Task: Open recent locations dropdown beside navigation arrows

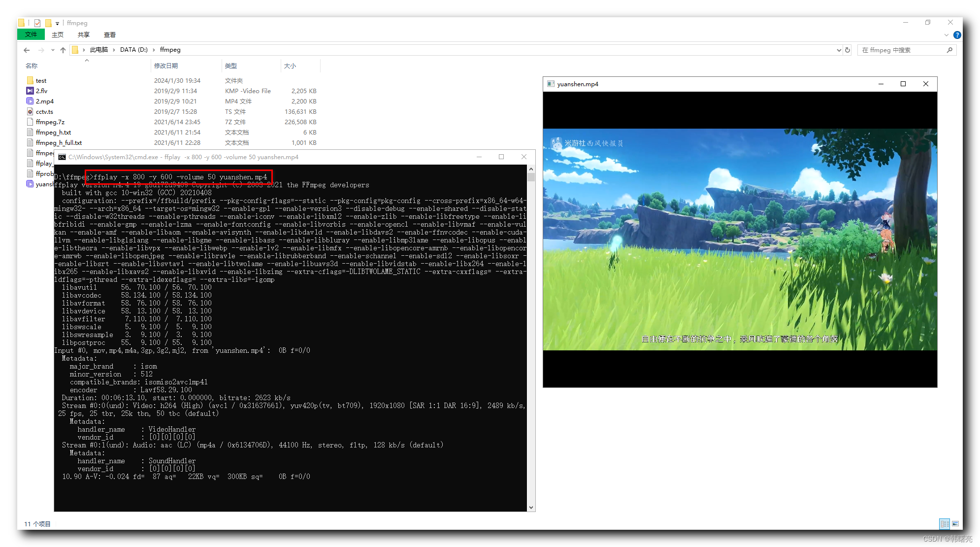Action: 53,50
